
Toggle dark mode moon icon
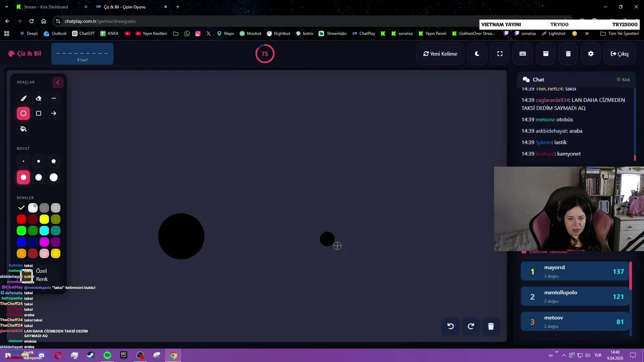tap(477, 54)
